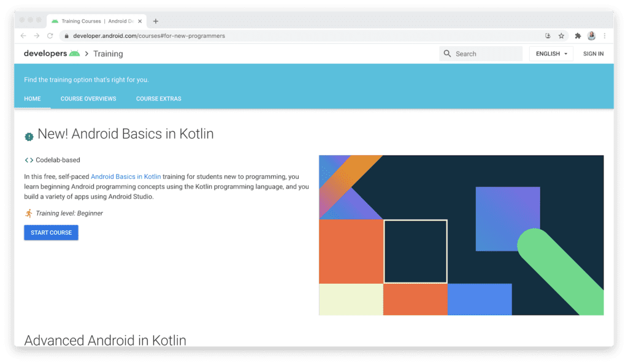Click the 'New! Android Basics in Kotlin' heading
628x364 pixels.
[x=125, y=134]
